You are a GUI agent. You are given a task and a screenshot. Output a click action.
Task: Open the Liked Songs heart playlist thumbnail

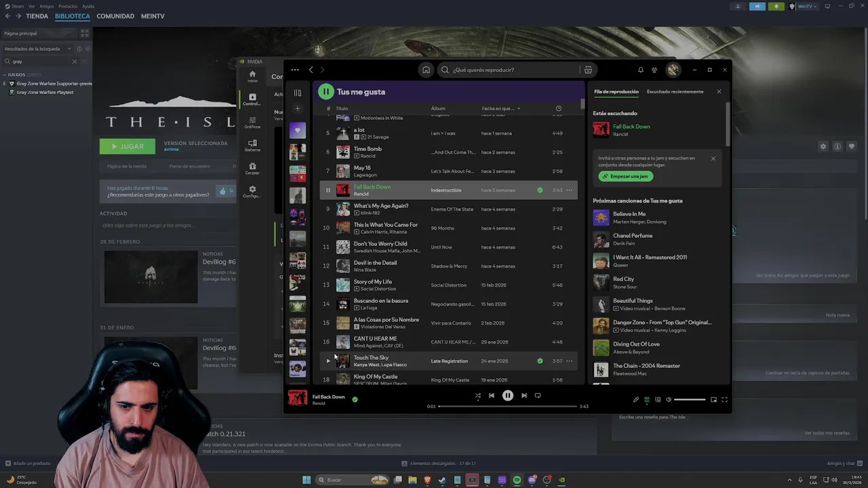pyautogui.click(x=297, y=130)
